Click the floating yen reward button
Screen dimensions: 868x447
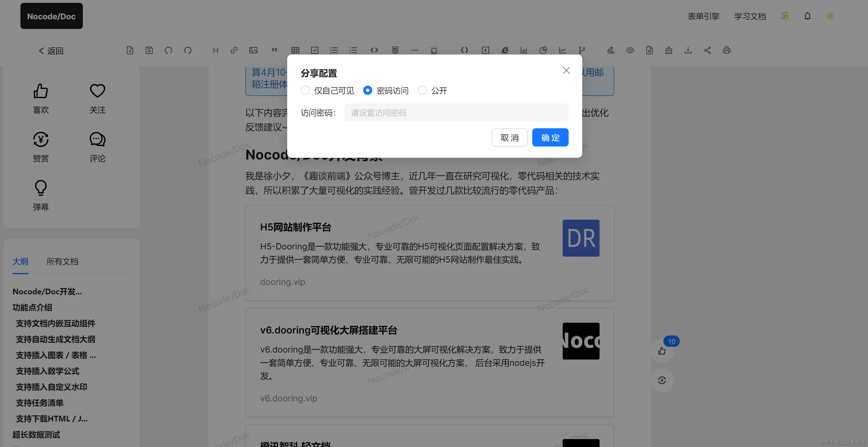point(662,380)
